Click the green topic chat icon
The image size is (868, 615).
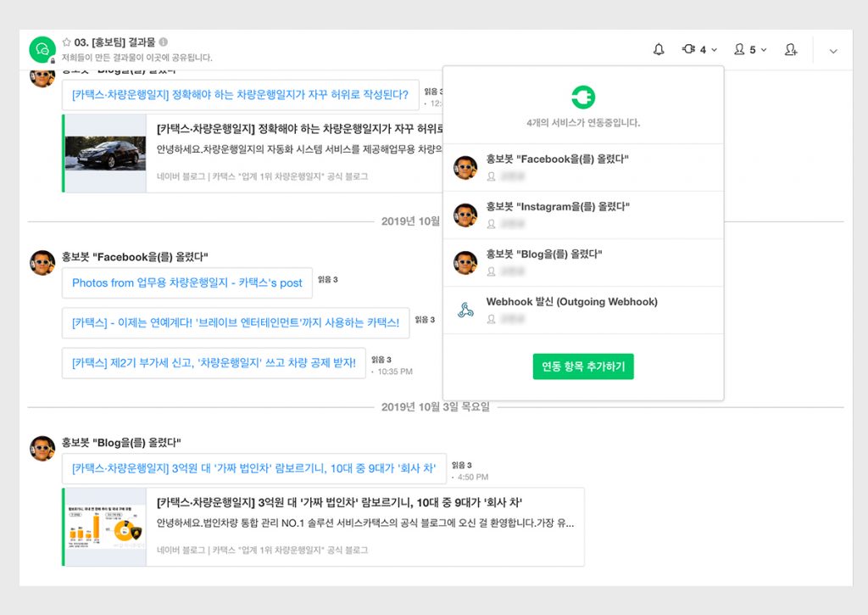(42, 50)
